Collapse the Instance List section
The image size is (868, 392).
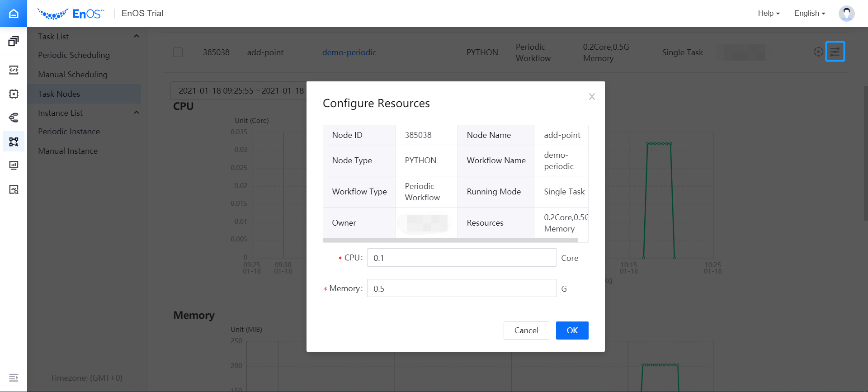point(137,113)
